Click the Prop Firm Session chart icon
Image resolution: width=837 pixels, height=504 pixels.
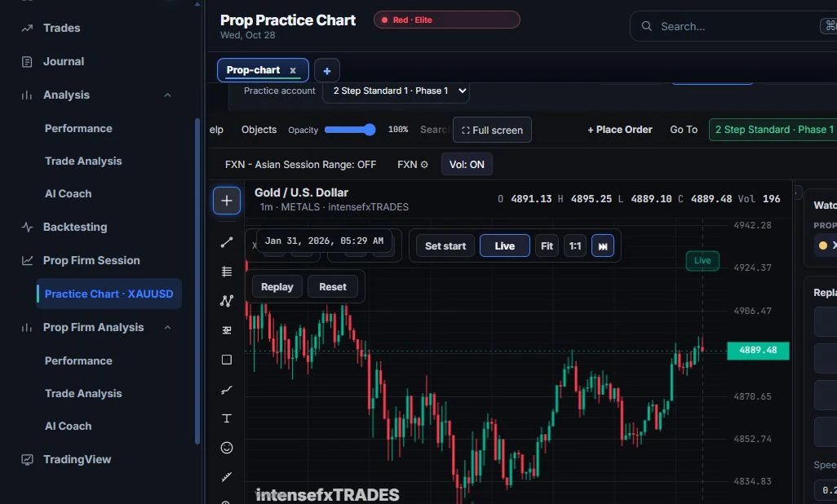(x=27, y=260)
